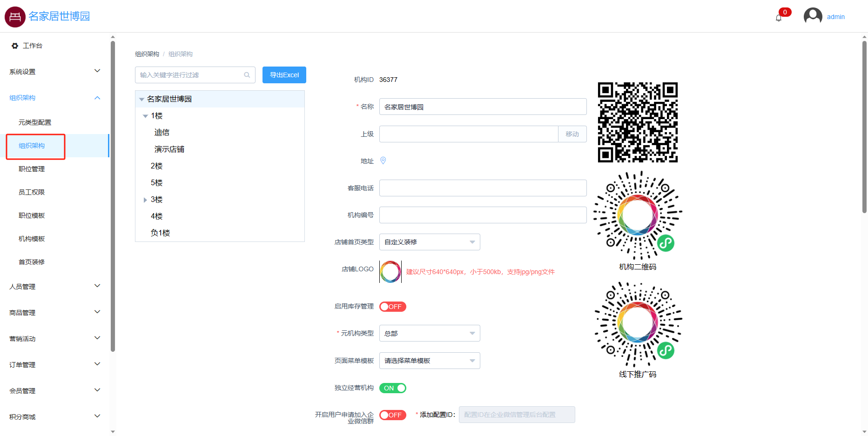This screenshot has height=436, width=868.
Task: Click the search magnifier in filter box
Action: pos(247,75)
